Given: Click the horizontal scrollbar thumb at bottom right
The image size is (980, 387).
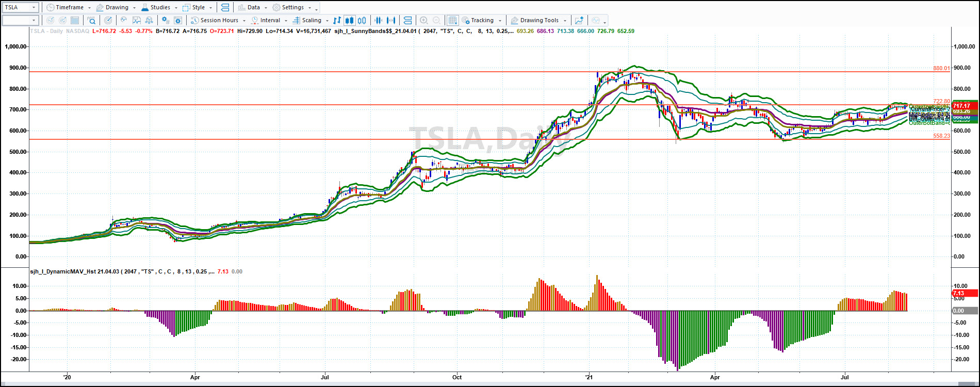Looking at the screenshot, I should point(967,384).
